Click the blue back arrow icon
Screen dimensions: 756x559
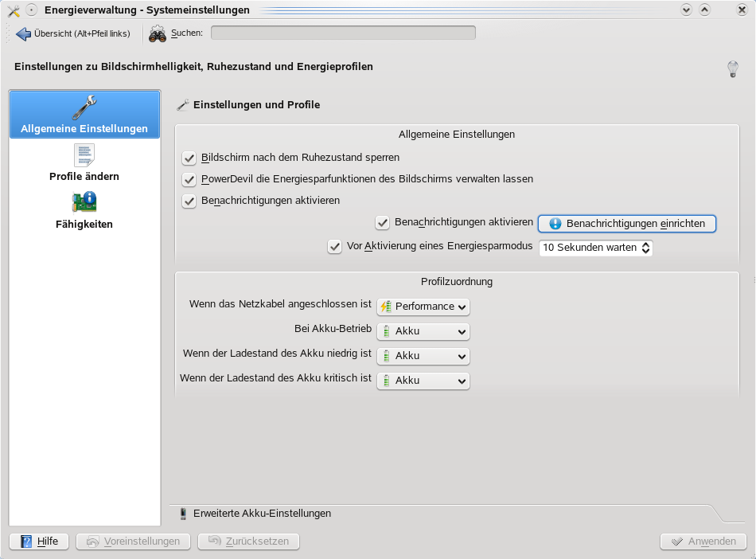23,33
